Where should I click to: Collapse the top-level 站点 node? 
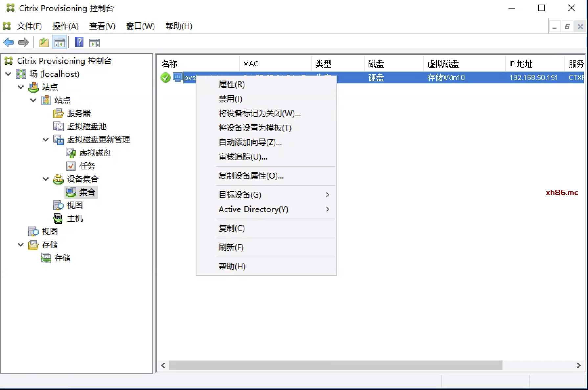tap(21, 87)
